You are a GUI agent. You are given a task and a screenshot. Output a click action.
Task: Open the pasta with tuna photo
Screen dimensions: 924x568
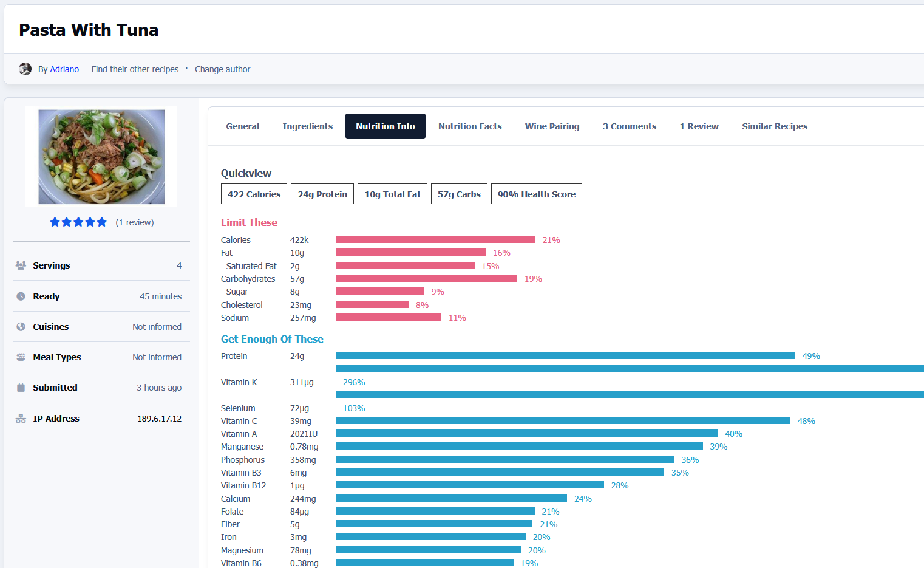(101, 157)
